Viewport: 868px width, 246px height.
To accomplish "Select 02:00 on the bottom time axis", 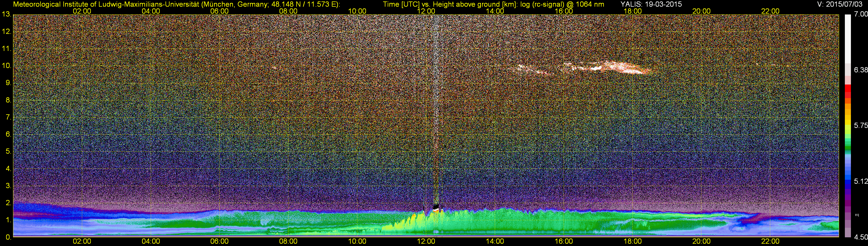I will [x=82, y=241].
